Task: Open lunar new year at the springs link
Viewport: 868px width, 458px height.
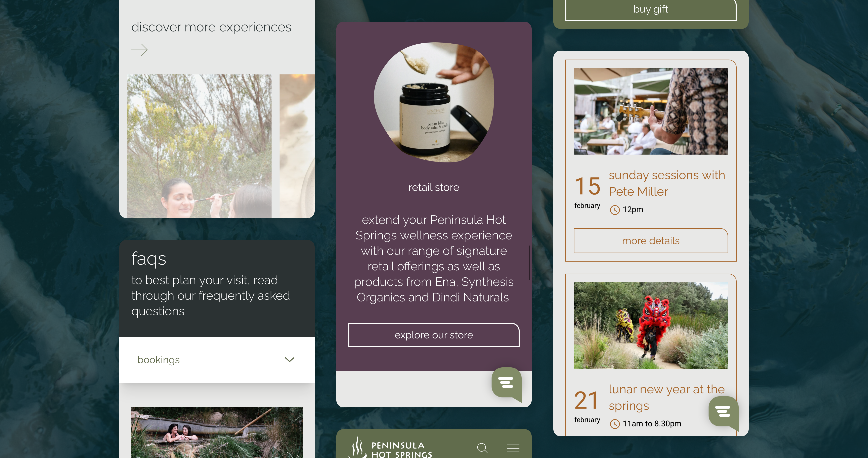Action: point(666,397)
